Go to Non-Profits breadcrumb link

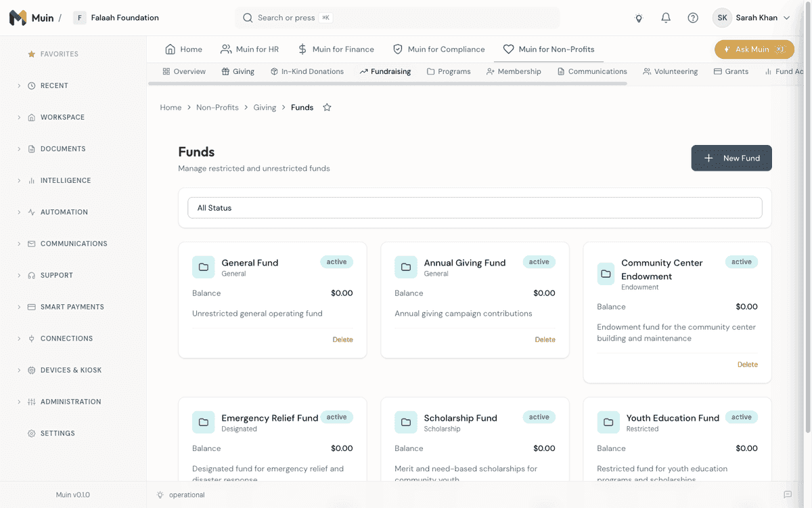(217, 108)
